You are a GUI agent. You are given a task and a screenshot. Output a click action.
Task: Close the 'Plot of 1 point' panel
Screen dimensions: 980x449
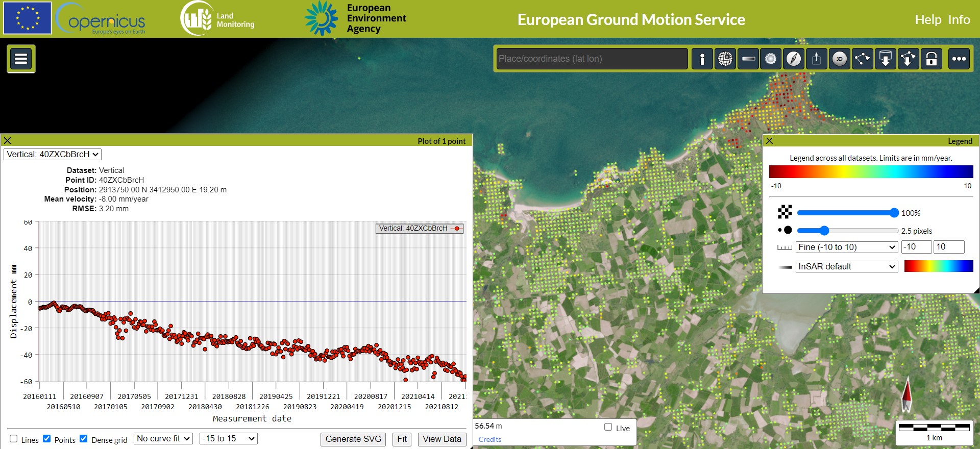pyautogui.click(x=8, y=141)
